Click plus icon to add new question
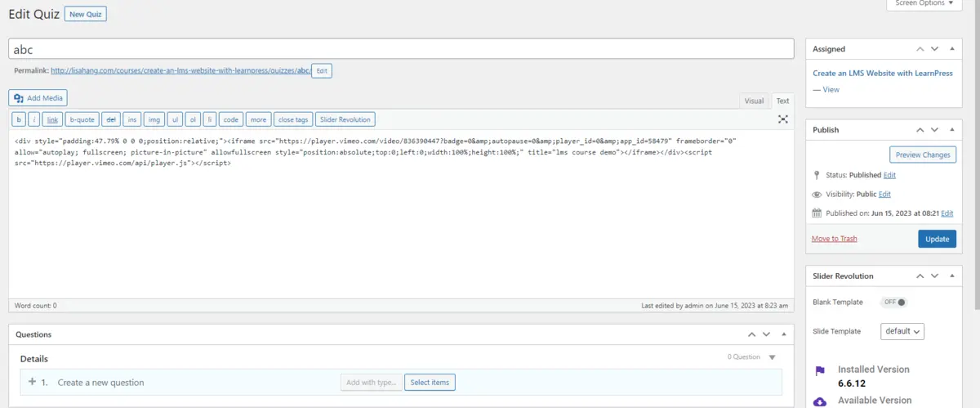Screen dimensions: 980x408 32,382
